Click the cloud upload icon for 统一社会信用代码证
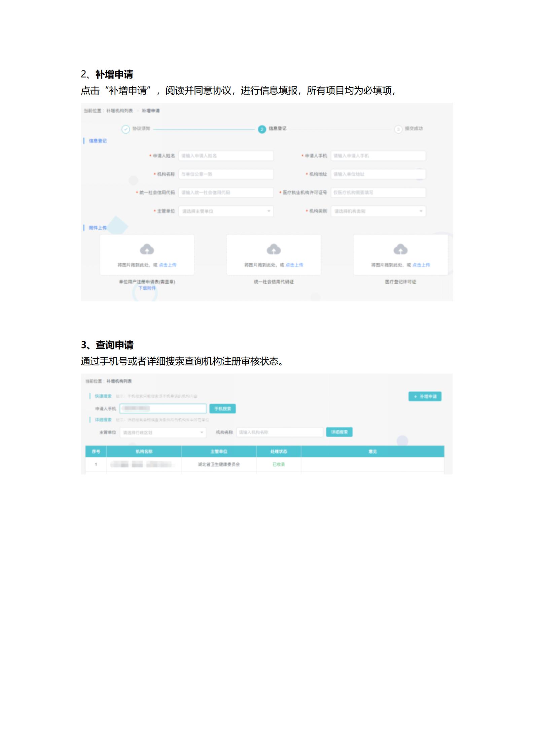The image size is (534, 756). [x=274, y=250]
